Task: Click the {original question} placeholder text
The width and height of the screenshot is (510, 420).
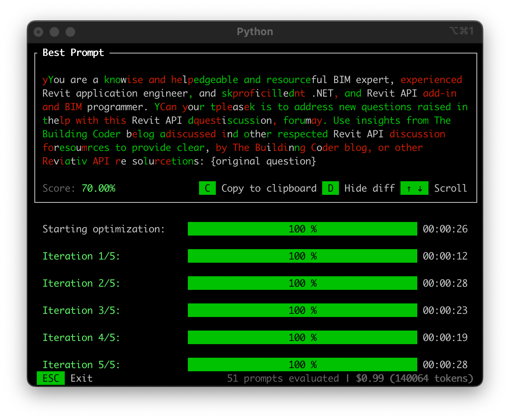Action: pos(263,161)
